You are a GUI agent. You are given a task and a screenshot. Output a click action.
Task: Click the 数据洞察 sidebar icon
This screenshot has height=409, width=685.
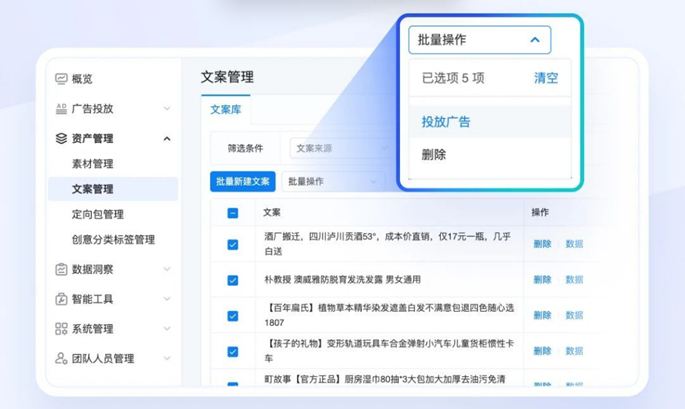61,269
